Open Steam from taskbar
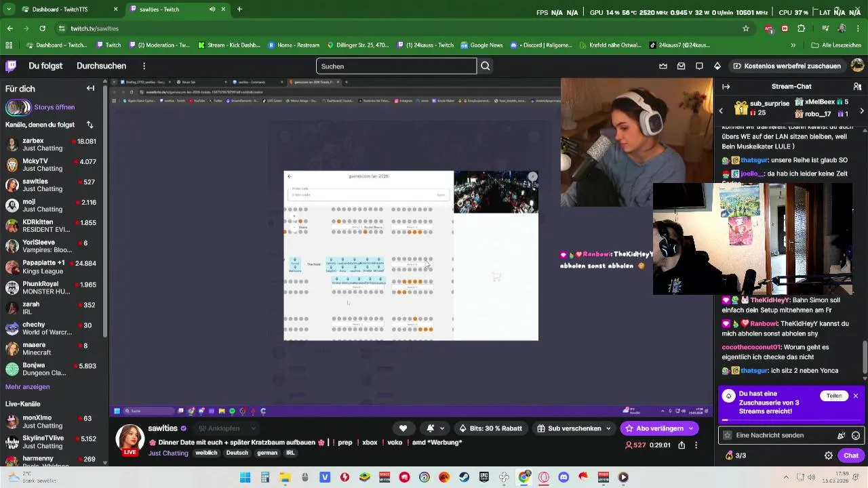The height and width of the screenshot is (488, 868). point(464,477)
